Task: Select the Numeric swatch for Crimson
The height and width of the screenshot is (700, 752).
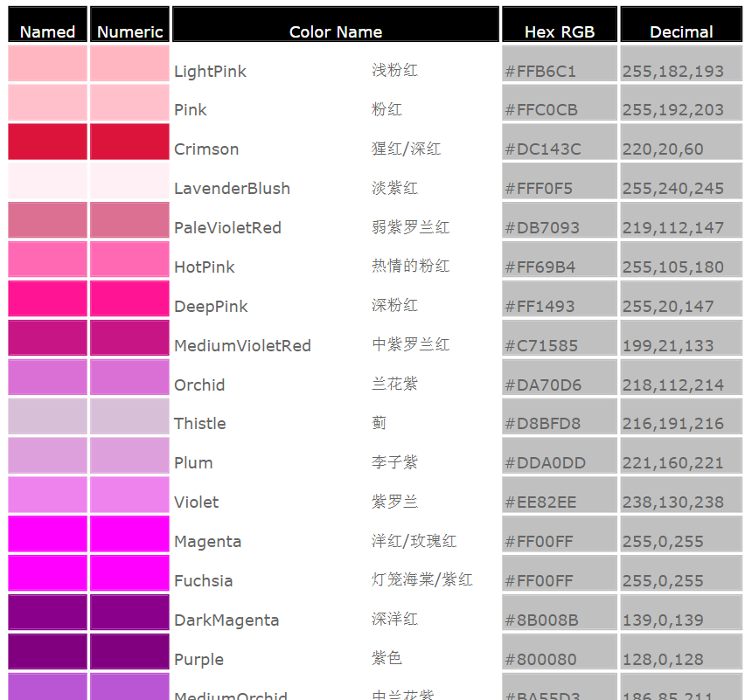Action: click(129, 142)
